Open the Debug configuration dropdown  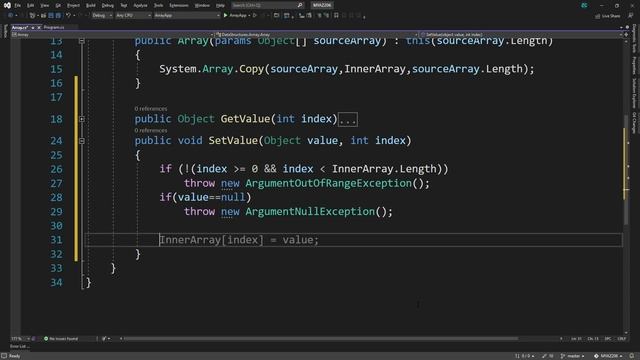click(x=102, y=16)
